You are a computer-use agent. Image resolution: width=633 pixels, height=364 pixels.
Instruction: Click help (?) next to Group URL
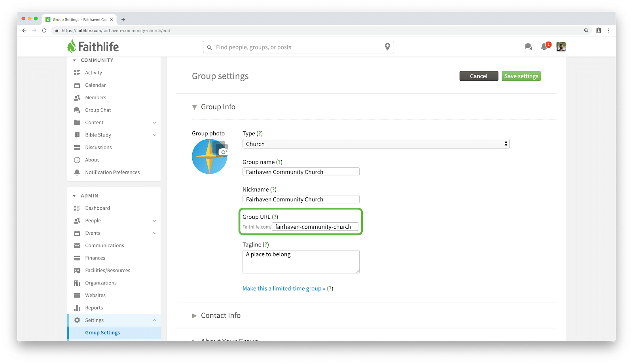pyautogui.click(x=275, y=217)
